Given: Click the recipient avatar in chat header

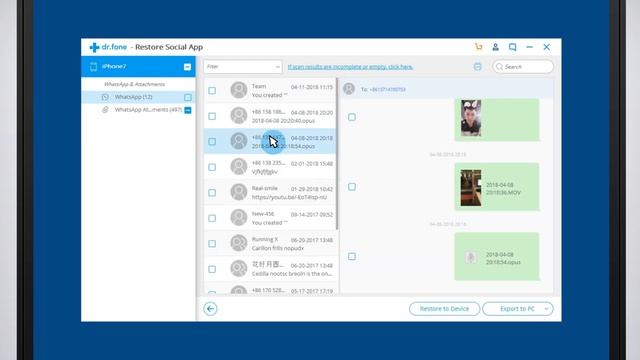Looking at the screenshot, I should [349, 89].
